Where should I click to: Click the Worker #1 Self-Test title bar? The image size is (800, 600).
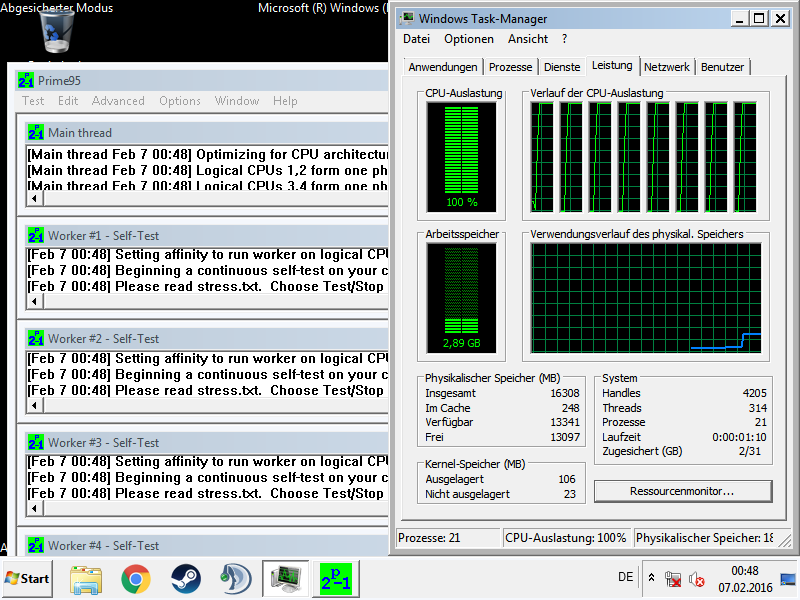[x=208, y=236]
